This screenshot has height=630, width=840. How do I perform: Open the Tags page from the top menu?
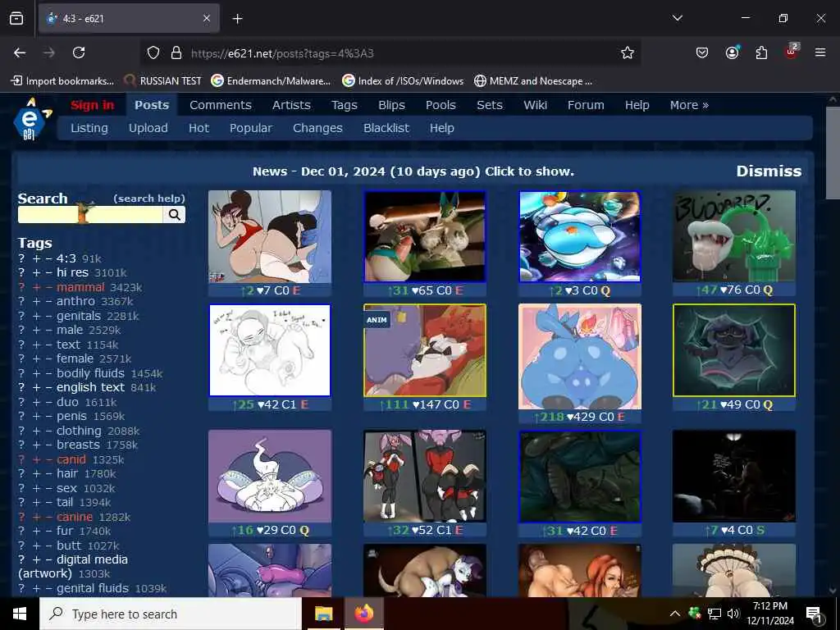coord(345,105)
